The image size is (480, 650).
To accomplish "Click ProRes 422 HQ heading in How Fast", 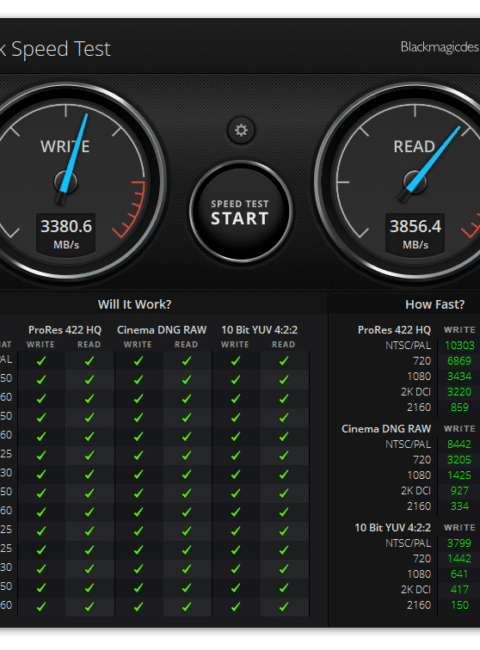I will [394, 330].
